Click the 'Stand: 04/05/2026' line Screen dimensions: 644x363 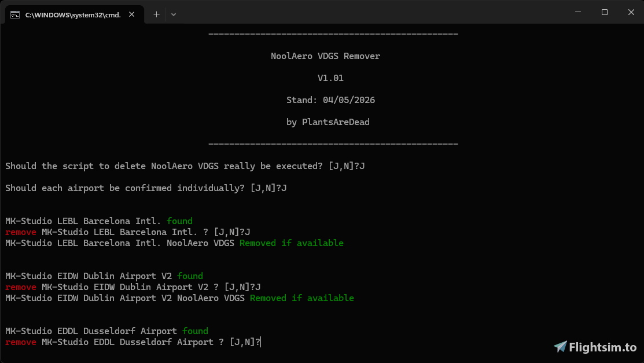pyautogui.click(x=330, y=100)
